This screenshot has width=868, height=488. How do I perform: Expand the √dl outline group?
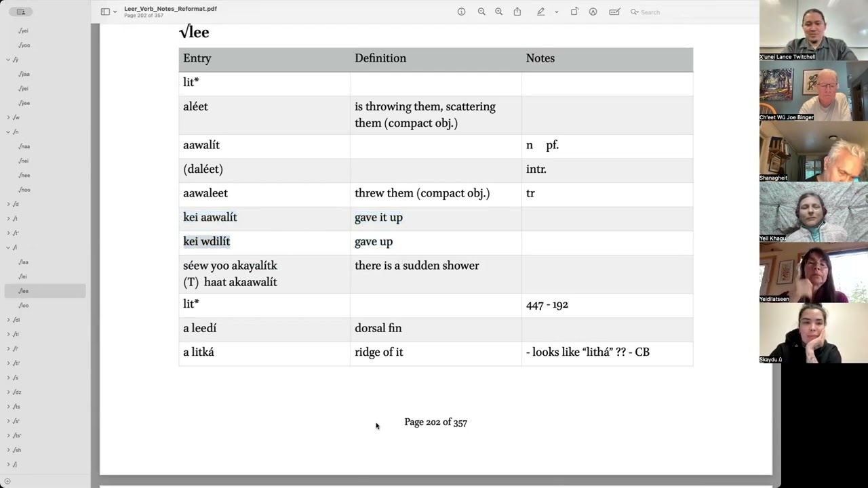click(8, 320)
